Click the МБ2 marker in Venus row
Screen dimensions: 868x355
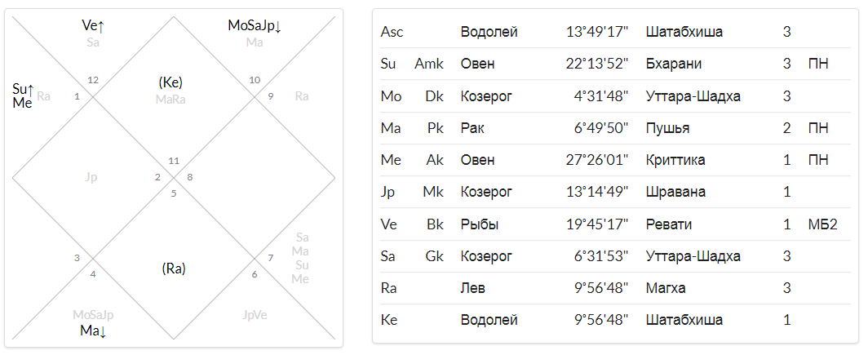pyautogui.click(x=822, y=225)
